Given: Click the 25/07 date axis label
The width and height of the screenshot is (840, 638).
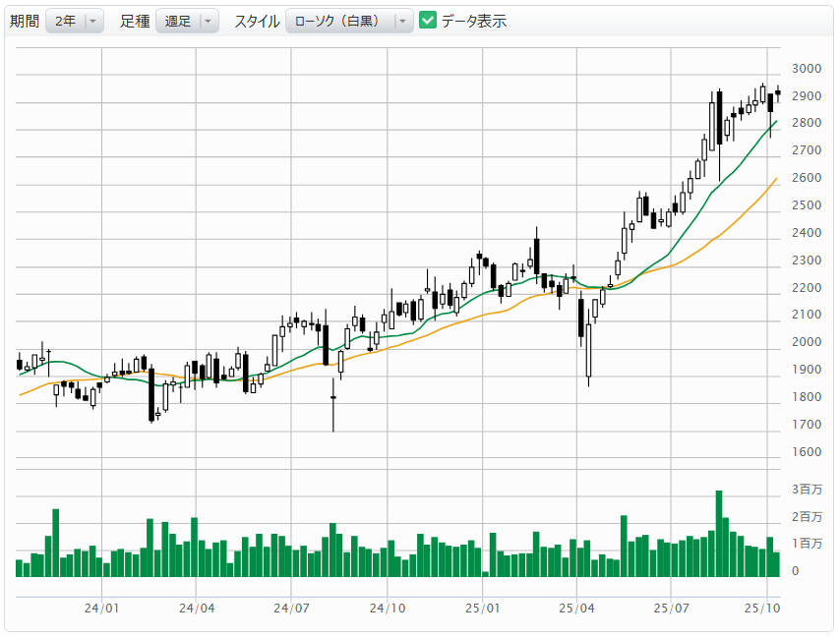Looking at the screenshot, I should [x=670, y=609].
